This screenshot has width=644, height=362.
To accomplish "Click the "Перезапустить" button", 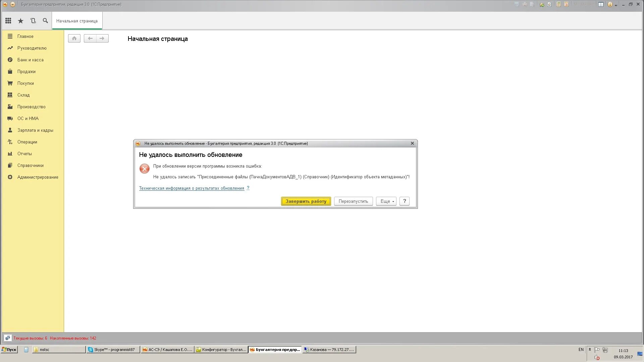I will pos(353,201).
